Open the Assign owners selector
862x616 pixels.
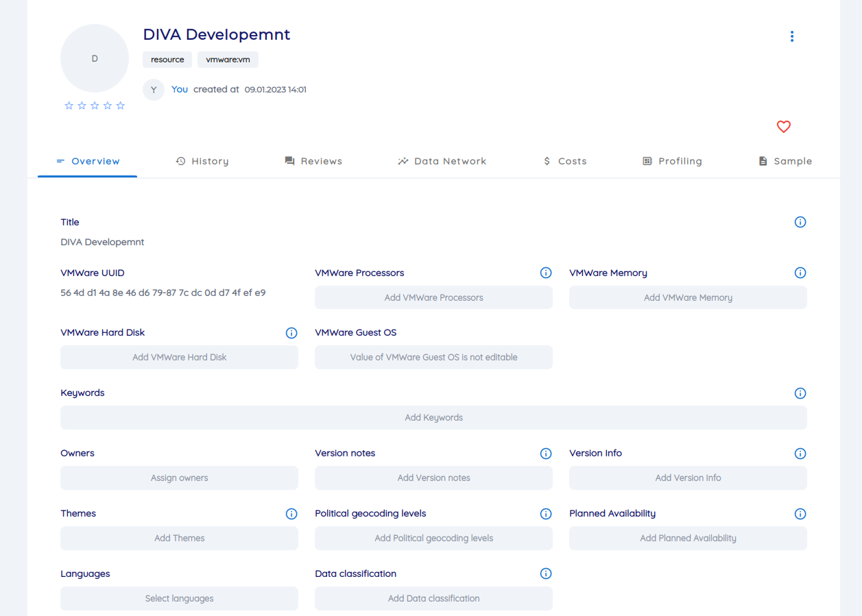[x=179, y=478]
